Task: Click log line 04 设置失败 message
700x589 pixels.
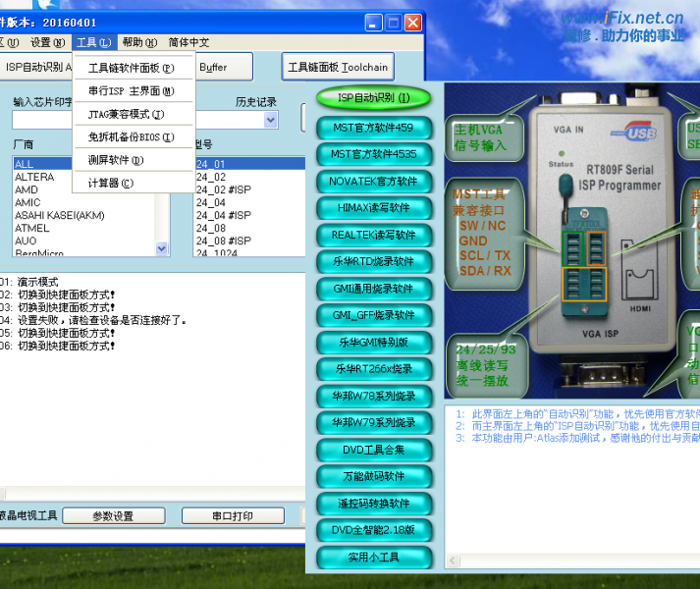Action: click(x=93, y=320)
